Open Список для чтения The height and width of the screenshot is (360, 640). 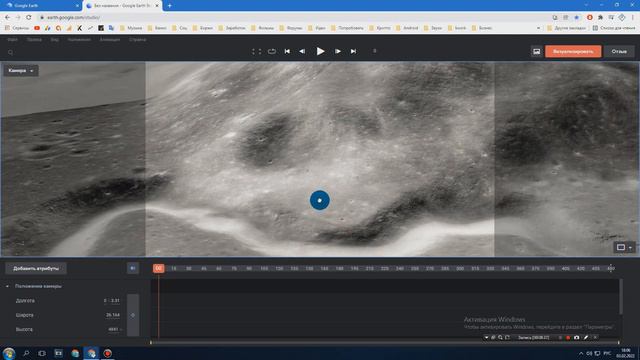pyautogui.click(x=614, y=28)
